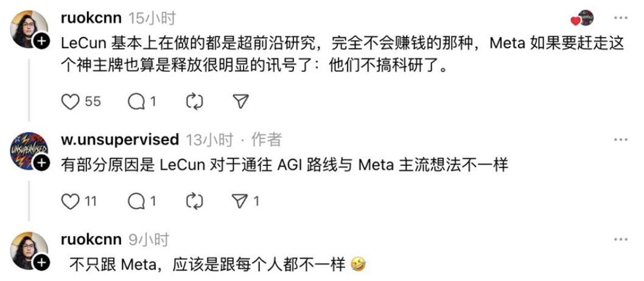Open ruokcnn profile from top username
This screenshot has height=281, width=644.
91,18
